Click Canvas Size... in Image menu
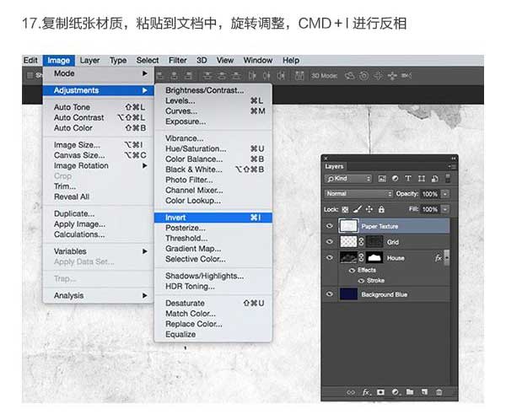Image resolution: width=506 pixels, height=420 pixels. point(79,155)
